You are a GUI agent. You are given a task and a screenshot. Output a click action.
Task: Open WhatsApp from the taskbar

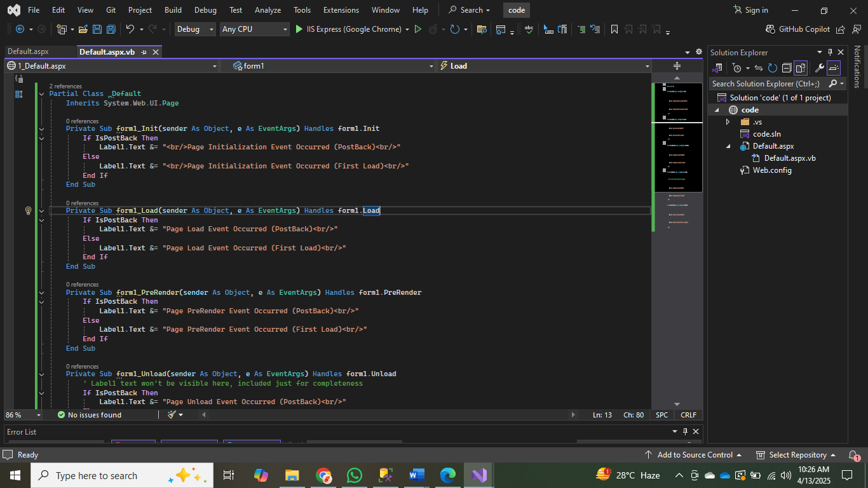355,475
